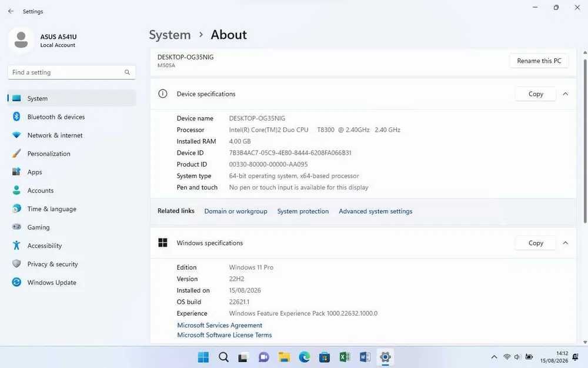Select Bluetooth & devices in sidebar
588x368 pixels.
(72, 117)
